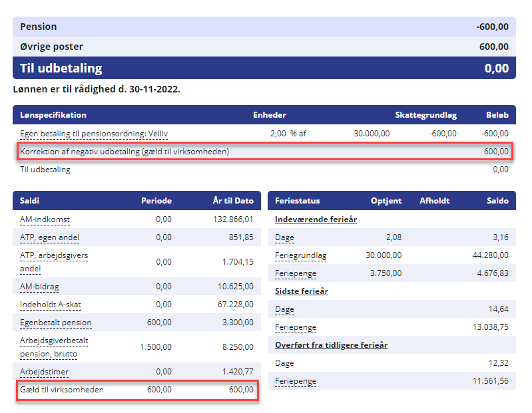Open Egen betaling til pensionsordning: Velliv tooltip
Viewport: 532px width, 413px height.
94,134
